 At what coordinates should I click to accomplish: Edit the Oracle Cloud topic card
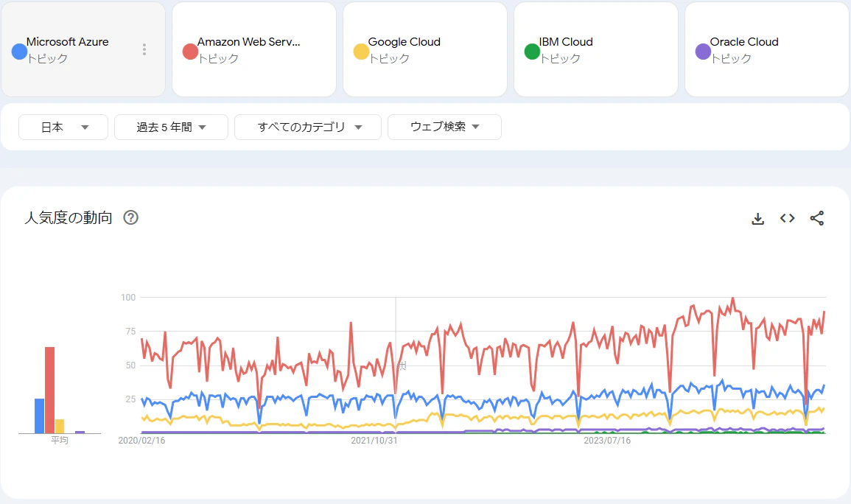pyautogui.click(x=767, y=49)
